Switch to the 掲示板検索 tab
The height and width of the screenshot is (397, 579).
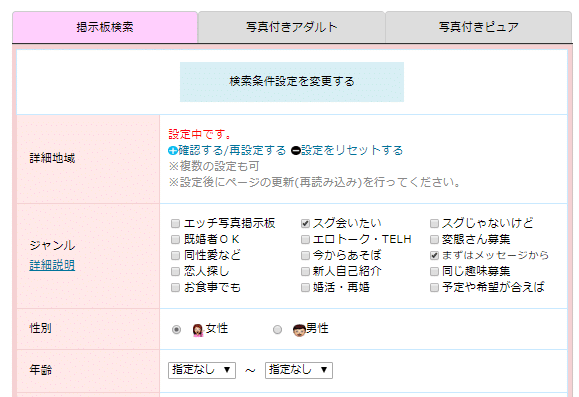[105, 27]
